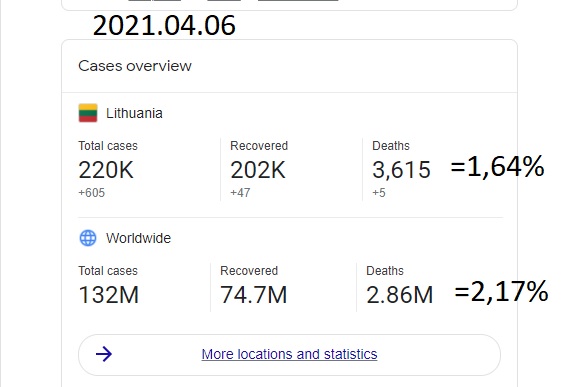
Task: Open More locations and statistics link
Action: click(x=289, y=354)
